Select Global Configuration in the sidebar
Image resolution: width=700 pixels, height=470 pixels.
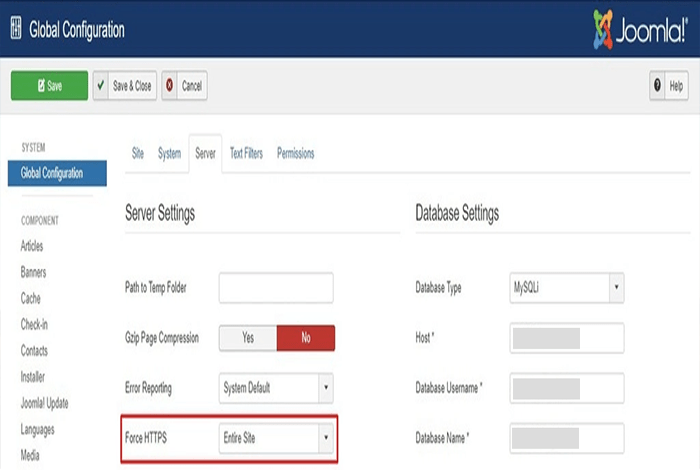pyautogui.click(x=51, y=173)
